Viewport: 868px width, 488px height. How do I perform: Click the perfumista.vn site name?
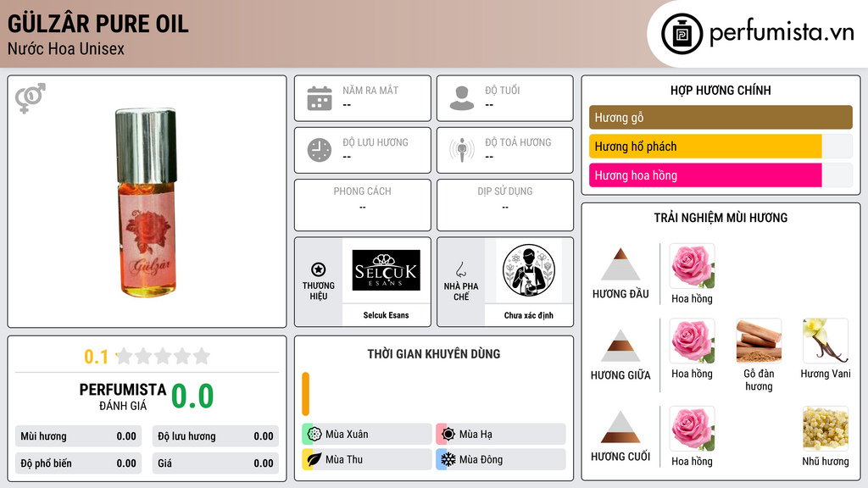[782, 32]
